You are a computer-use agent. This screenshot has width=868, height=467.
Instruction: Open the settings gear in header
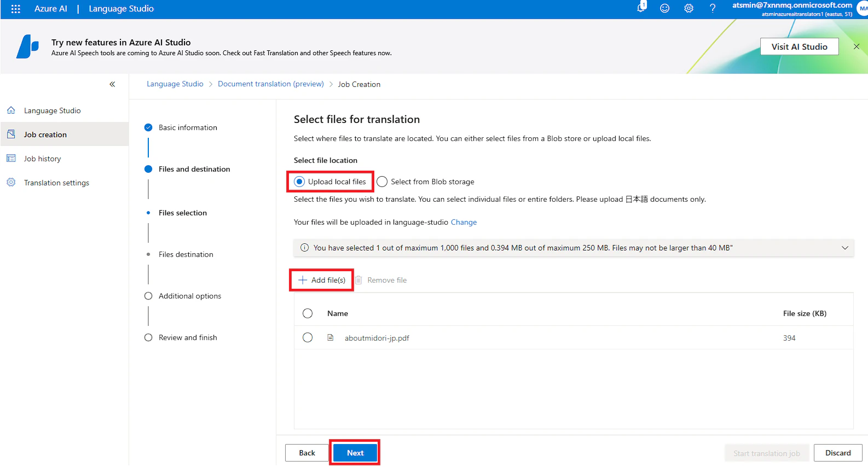click(688, 8)
